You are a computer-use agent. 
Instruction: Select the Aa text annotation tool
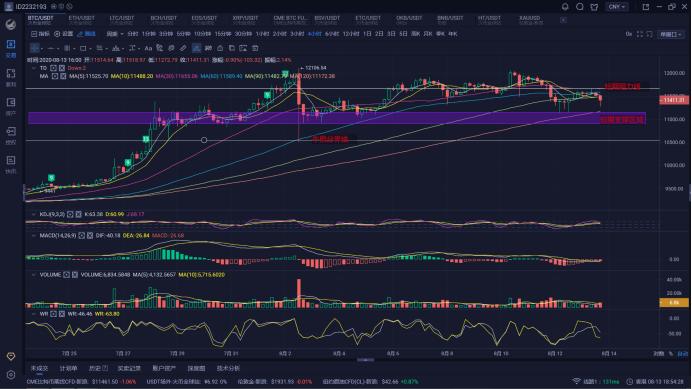[x=148, y=48]
